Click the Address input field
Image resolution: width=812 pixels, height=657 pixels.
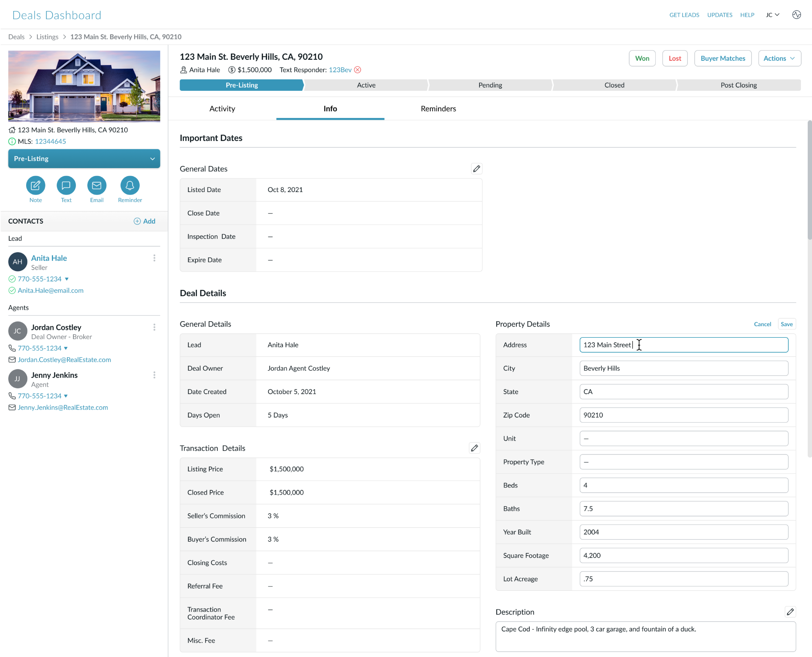coord(683,344)
